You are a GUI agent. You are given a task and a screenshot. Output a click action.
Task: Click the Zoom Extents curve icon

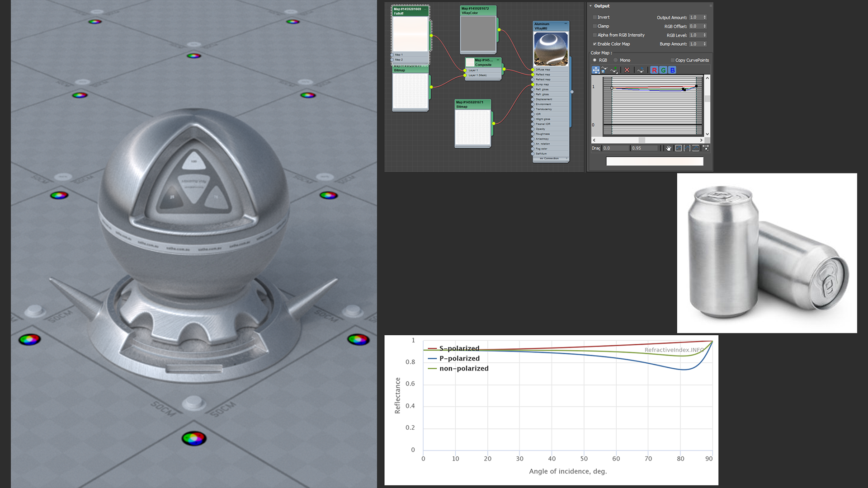678,148
